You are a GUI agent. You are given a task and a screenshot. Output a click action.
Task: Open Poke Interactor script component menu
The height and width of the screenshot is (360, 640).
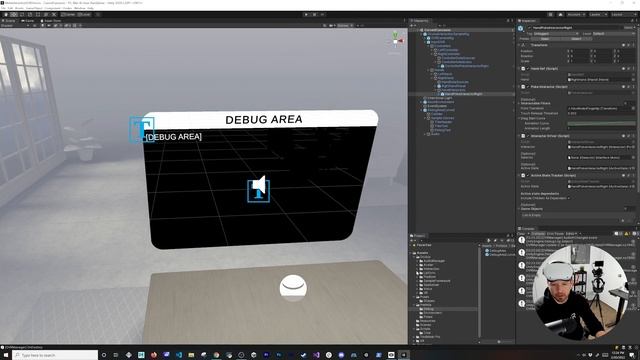pos(633,87)
